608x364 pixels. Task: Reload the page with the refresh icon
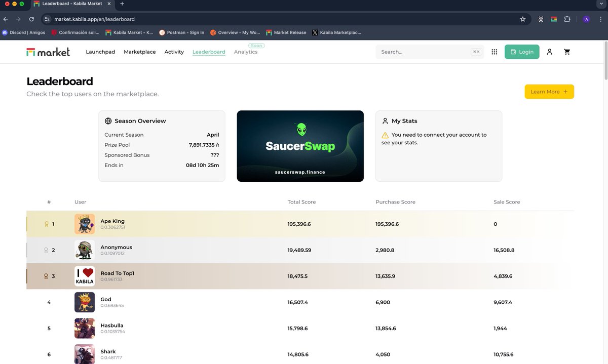click(x=31, y=19)
